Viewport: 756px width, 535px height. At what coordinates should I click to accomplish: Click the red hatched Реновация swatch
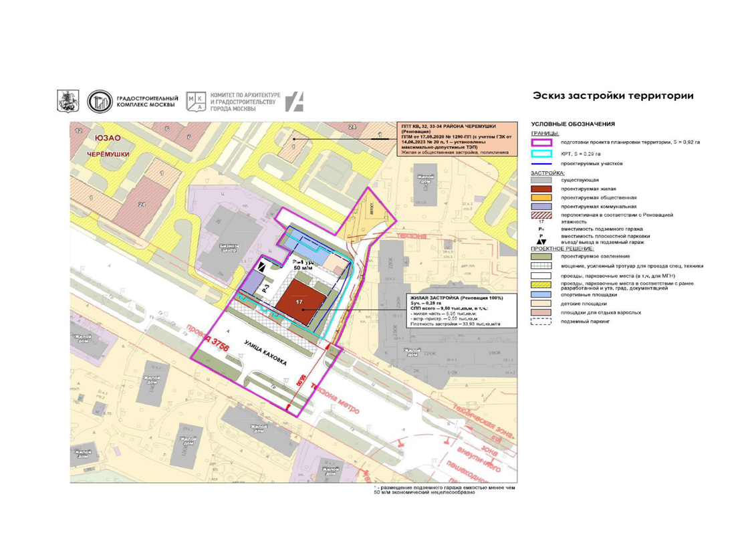pos(541,215)
